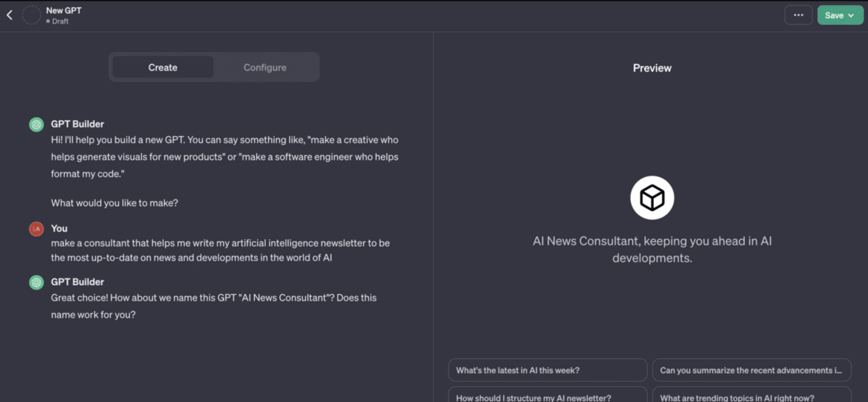This screenshot has height=402, width=868.
Task: Click the user message about AI newsletter consultant
Action: (220, 250)
